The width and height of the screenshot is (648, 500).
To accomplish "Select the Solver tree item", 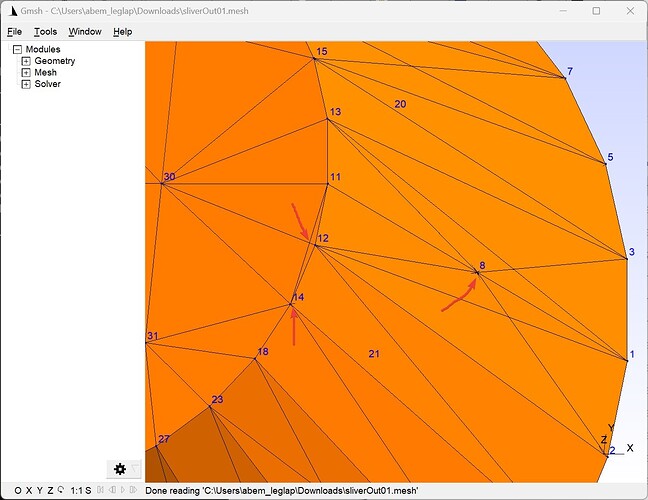I will point(48,84).
